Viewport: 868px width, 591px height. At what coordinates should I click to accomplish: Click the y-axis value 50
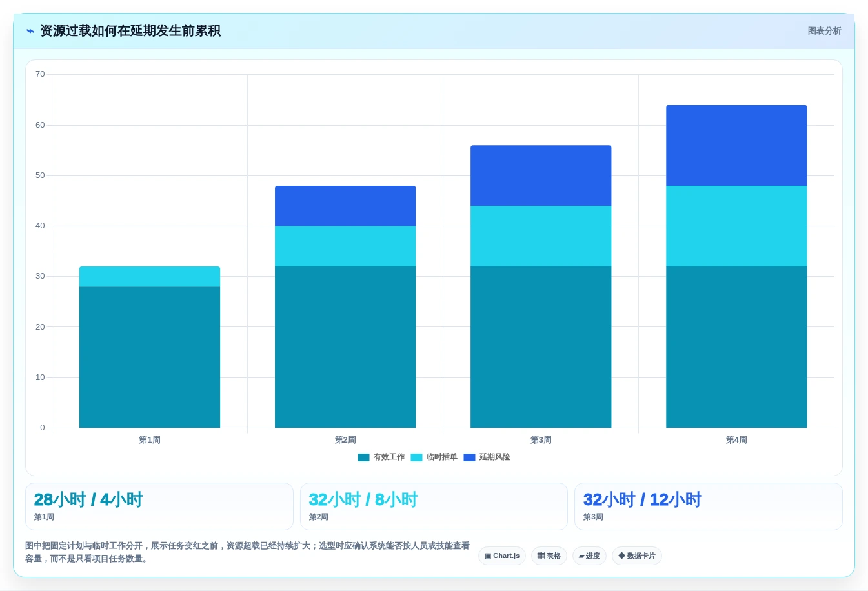pos(40,175)
